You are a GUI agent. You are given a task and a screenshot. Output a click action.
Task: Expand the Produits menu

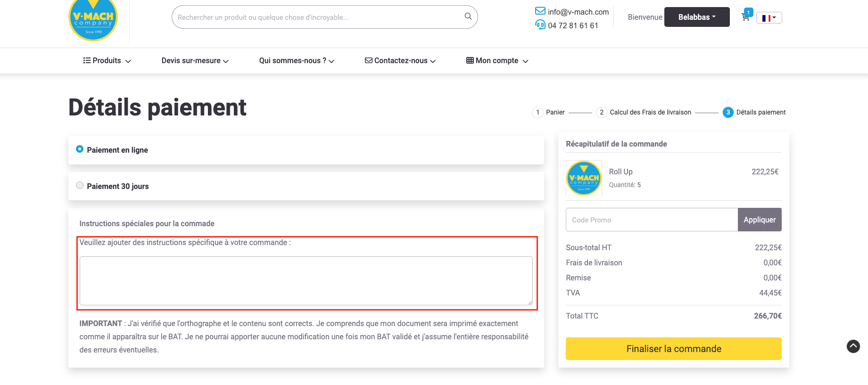[x=107, y=61]
